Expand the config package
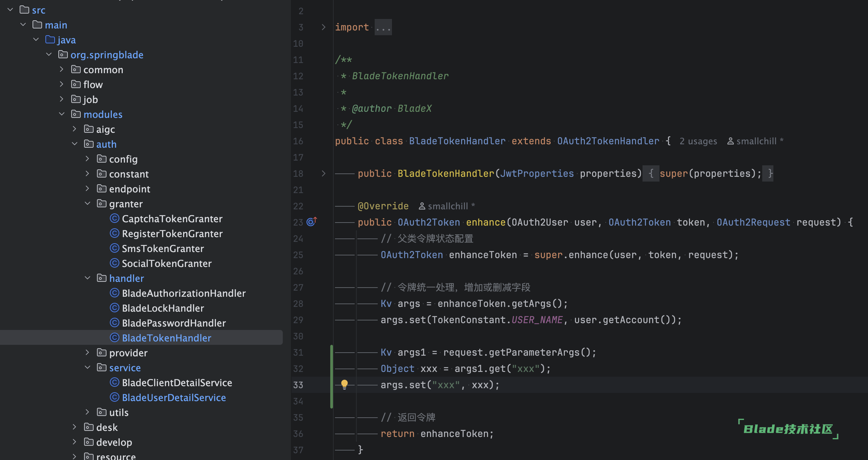Image resolution: width=868 pixels, height=460 pixels. [x=87, y=159]
